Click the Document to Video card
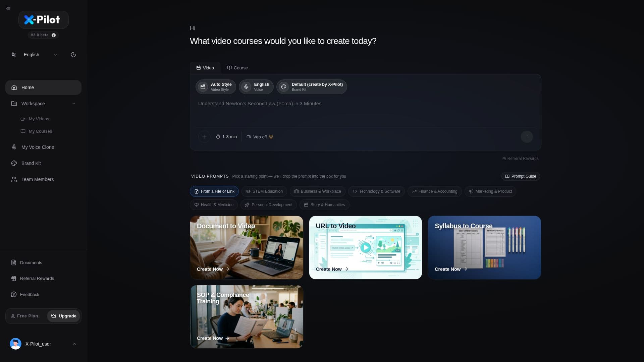The image size is (644, 362). pos(247,248)
